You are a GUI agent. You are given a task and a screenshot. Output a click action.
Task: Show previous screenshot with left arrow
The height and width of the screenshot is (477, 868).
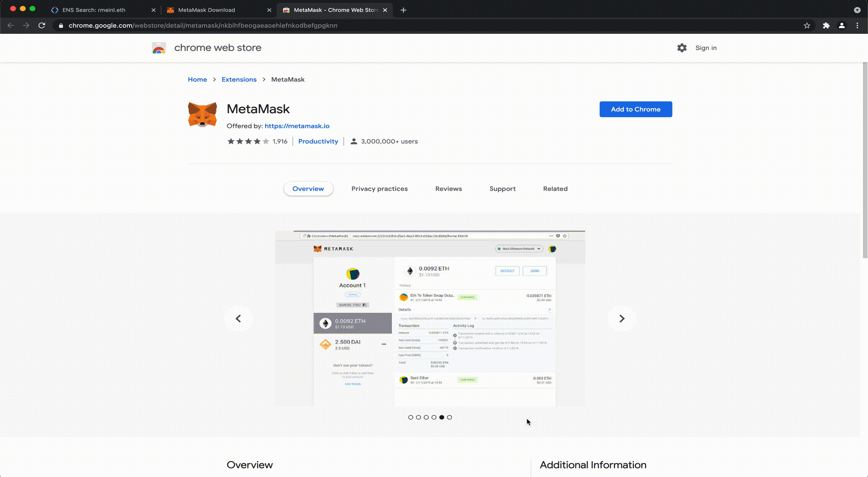pyautogui.click(x=238, y=319)
